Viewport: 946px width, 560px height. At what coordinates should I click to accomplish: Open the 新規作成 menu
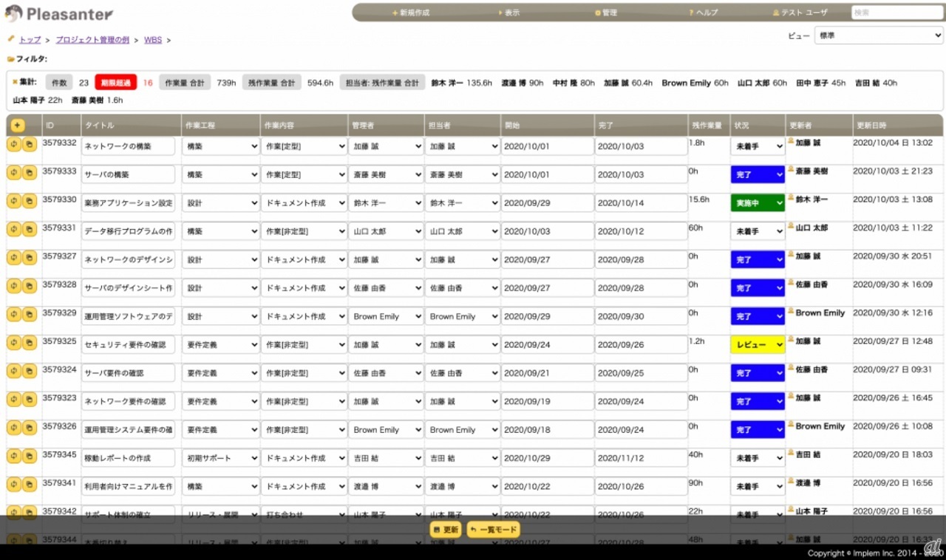tap(411, 13)
